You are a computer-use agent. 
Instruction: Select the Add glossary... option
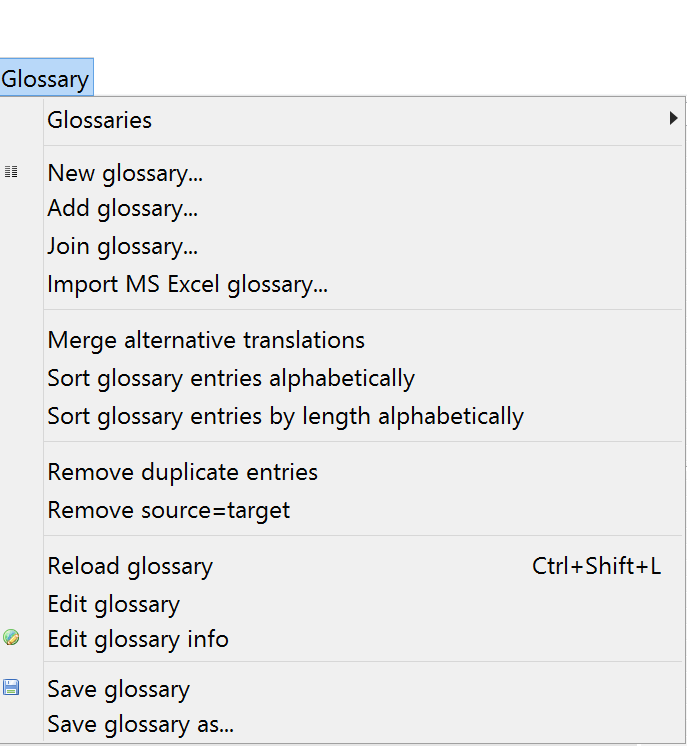pos(122,209)
